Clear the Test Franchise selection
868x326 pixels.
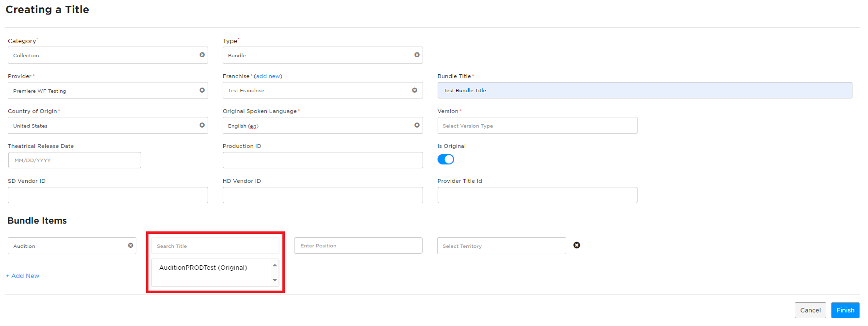point(414,90)
